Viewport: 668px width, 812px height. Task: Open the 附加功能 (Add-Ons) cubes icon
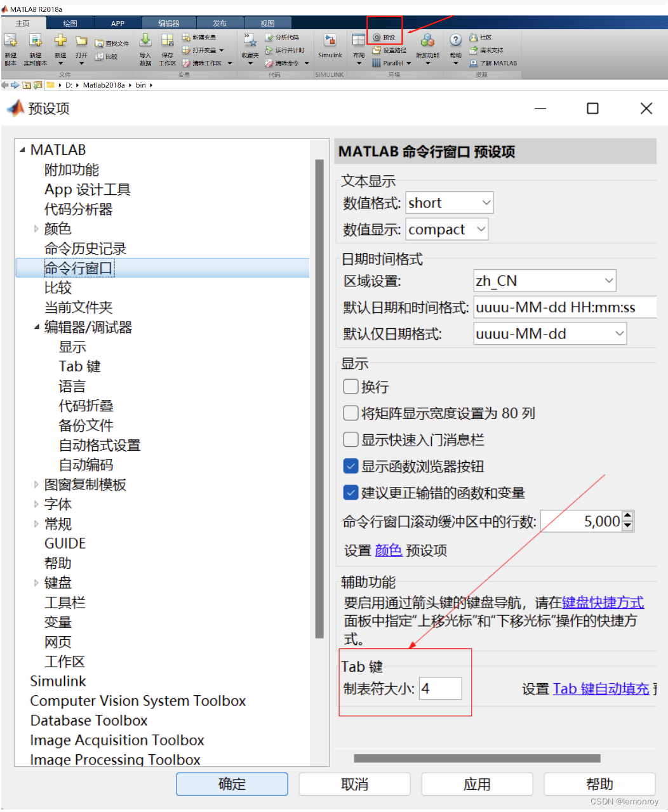427,40
